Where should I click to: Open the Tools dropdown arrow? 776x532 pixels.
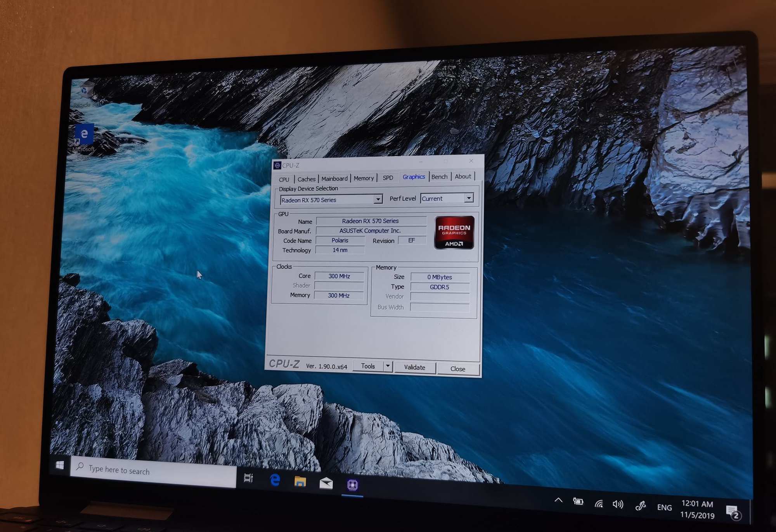pyautogui.click(x=388, y=366)
